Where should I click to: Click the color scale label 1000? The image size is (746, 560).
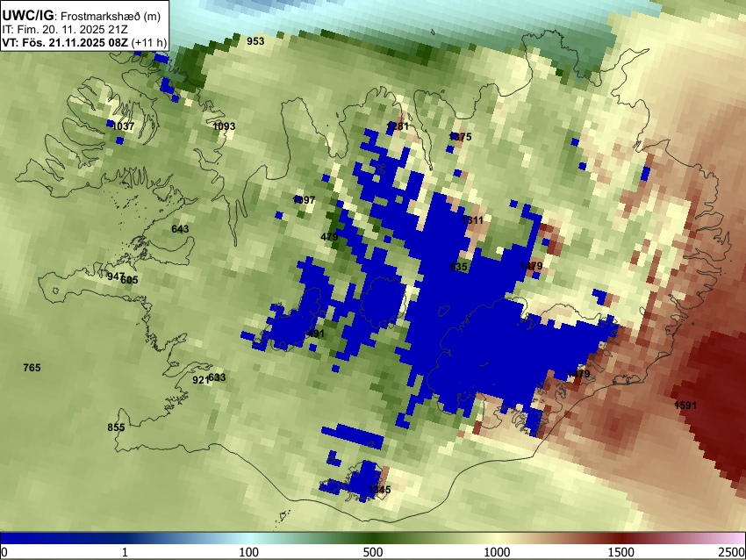(x=497, y=552)
